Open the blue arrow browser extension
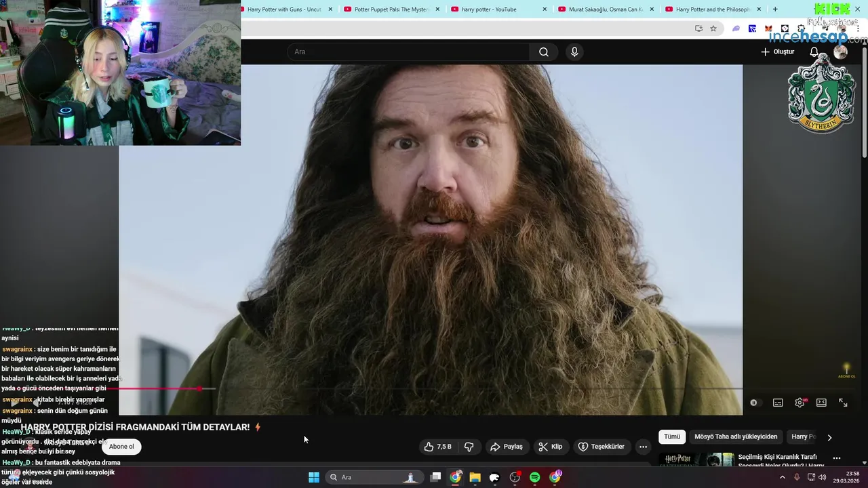 (752, 28)
